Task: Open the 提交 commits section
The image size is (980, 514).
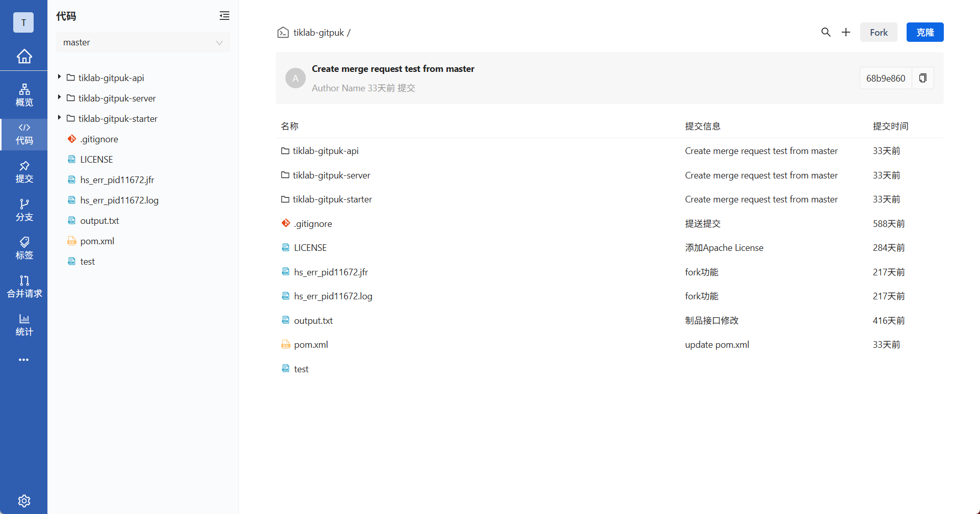Action: [24, 172]
